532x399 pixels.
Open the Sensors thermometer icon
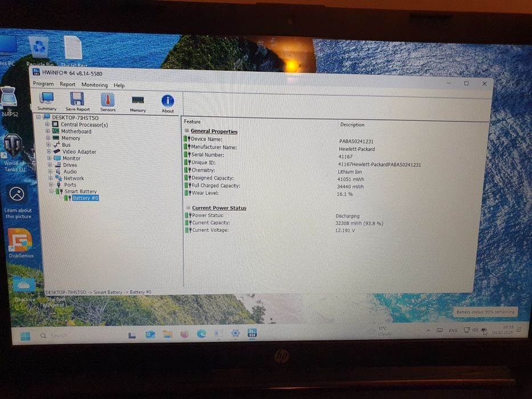(x=108, y=103)
